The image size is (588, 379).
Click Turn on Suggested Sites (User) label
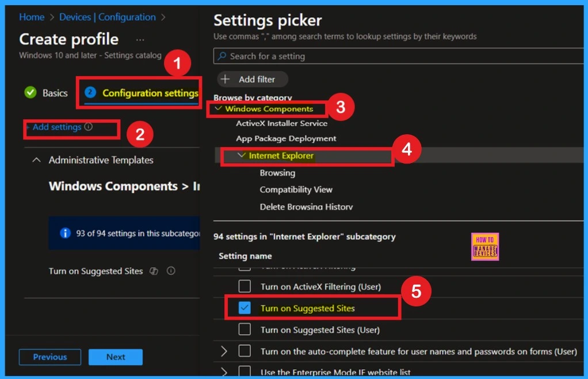320,329
